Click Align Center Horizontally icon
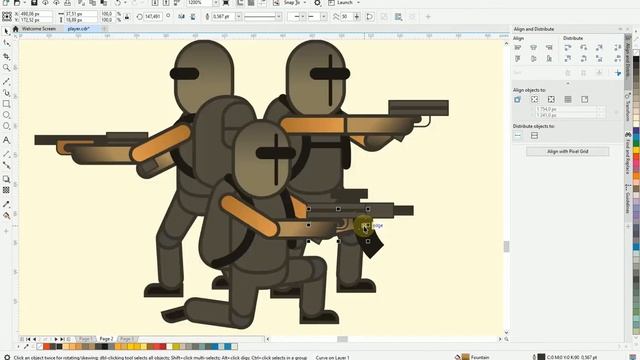 [533, 48]
